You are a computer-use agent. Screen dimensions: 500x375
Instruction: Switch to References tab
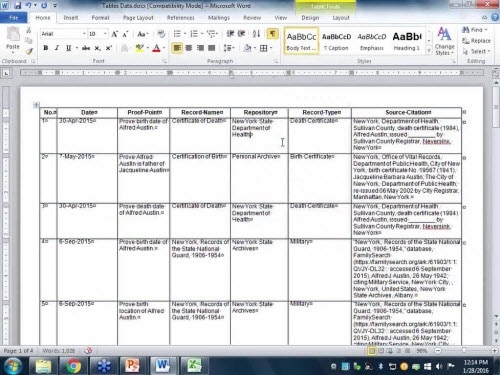(181, 18)
